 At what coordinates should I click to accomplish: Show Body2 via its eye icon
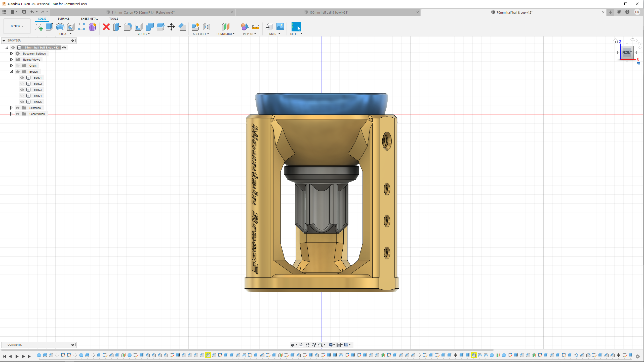click(x=22, y=84)
